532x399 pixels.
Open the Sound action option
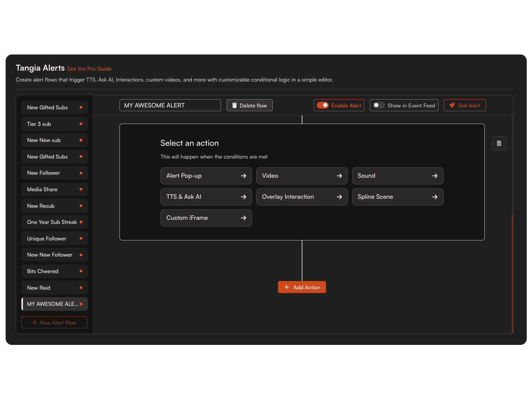coord(397,176)
